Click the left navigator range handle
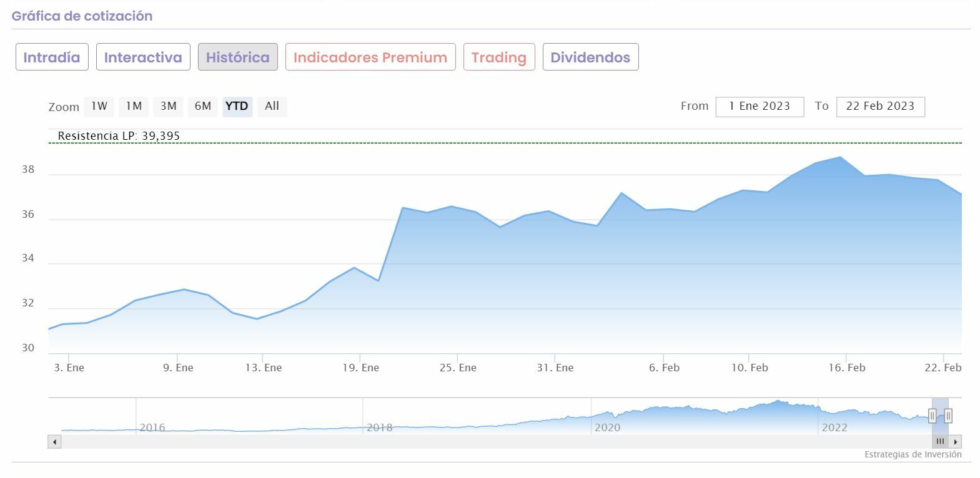The image size is (980, 478). (x=933, y=416)
